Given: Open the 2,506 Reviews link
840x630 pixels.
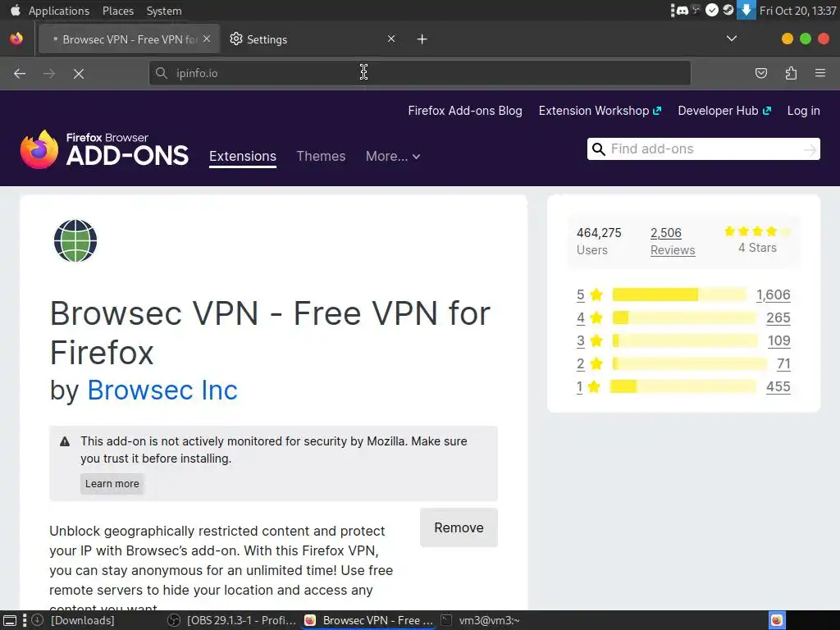Looking at the screenshot, I should [673, 241].
